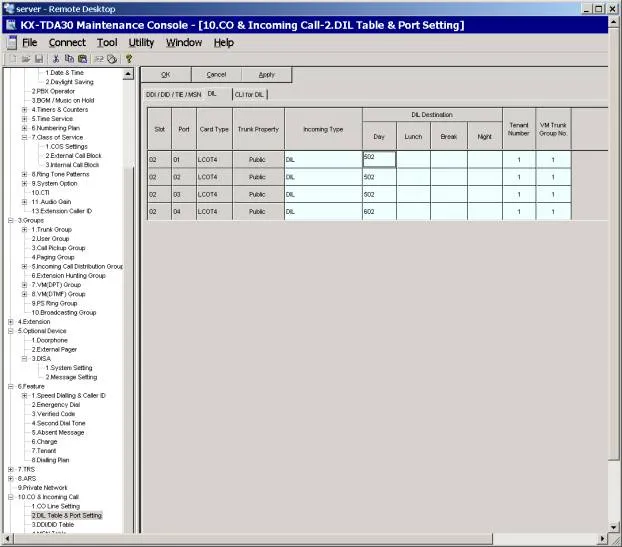Viewport: 622px width, 547px height.
Task: Select 4.Paging Group in tree
Action: click(x=53, y=257)
